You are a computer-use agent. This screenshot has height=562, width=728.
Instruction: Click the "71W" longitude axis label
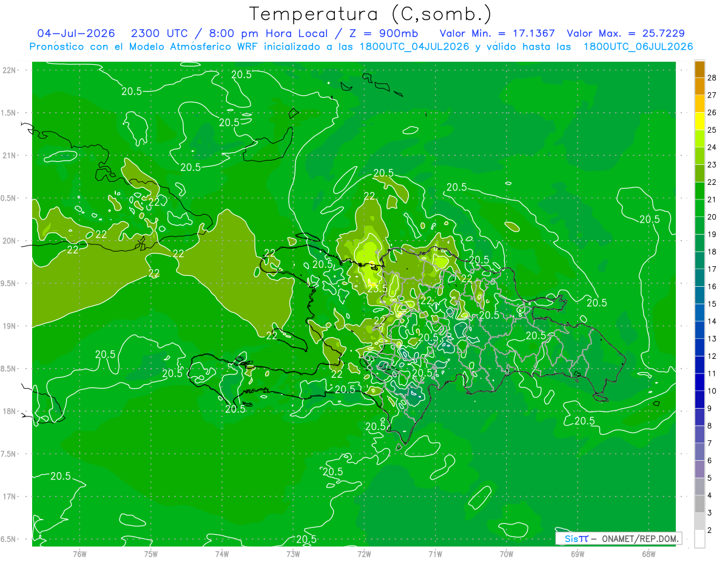(435, 554)
